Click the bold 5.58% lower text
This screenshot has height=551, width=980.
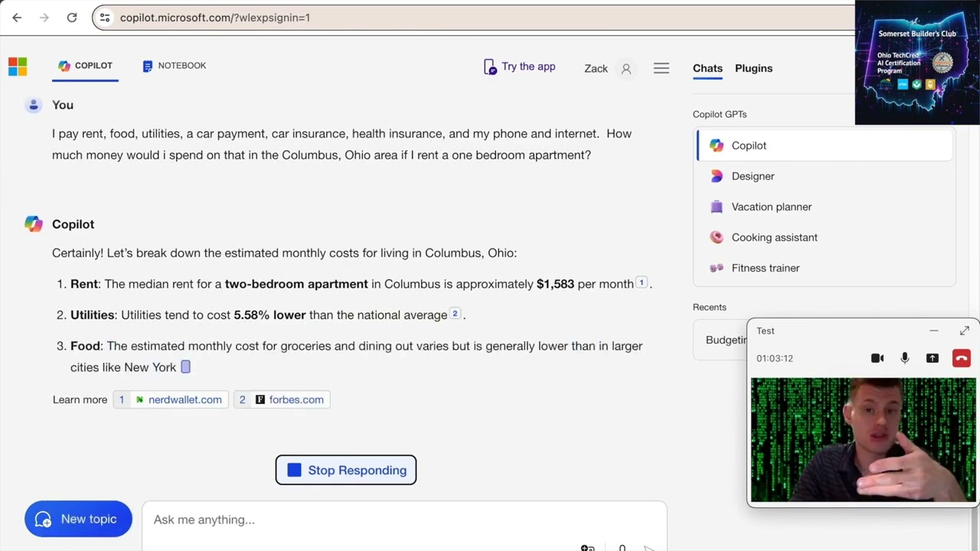point(269,315)
